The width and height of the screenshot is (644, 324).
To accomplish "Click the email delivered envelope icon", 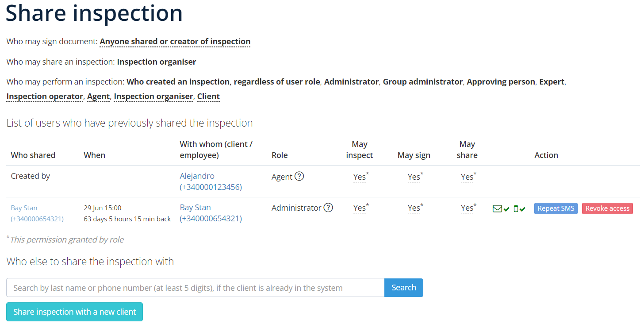I will [497, 208].
